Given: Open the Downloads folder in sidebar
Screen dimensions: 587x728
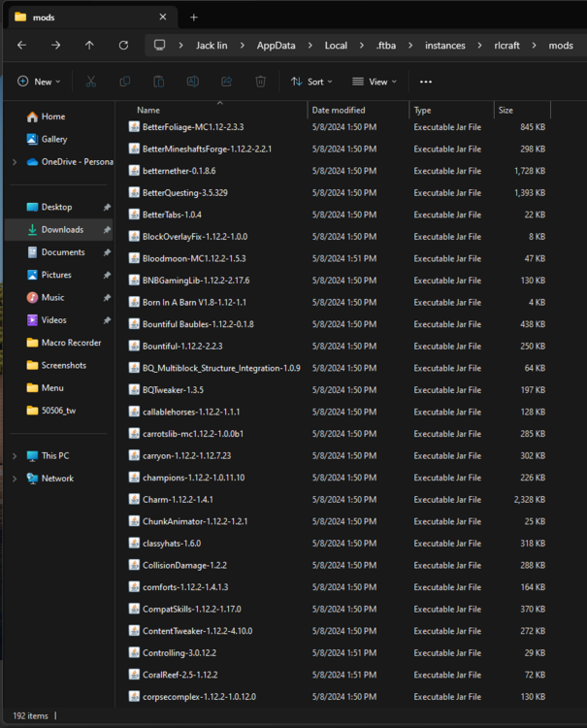Looking at the screenshot, I should click(56, 230).
